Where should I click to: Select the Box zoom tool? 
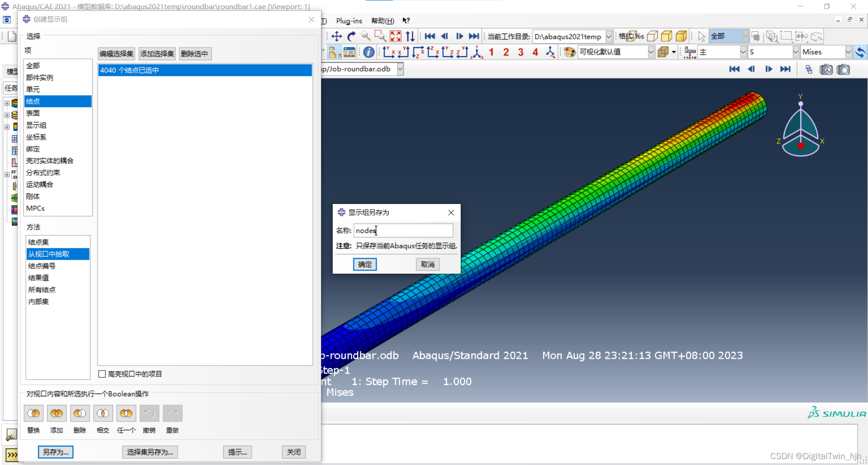[380, 36]
